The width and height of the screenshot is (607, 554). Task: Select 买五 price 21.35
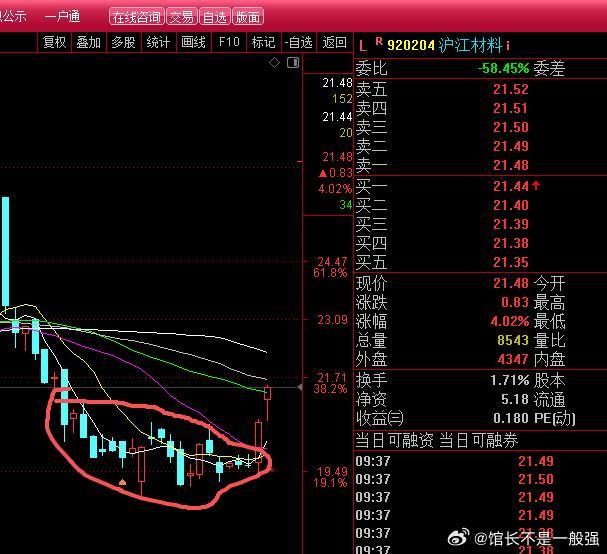(511, 262)
